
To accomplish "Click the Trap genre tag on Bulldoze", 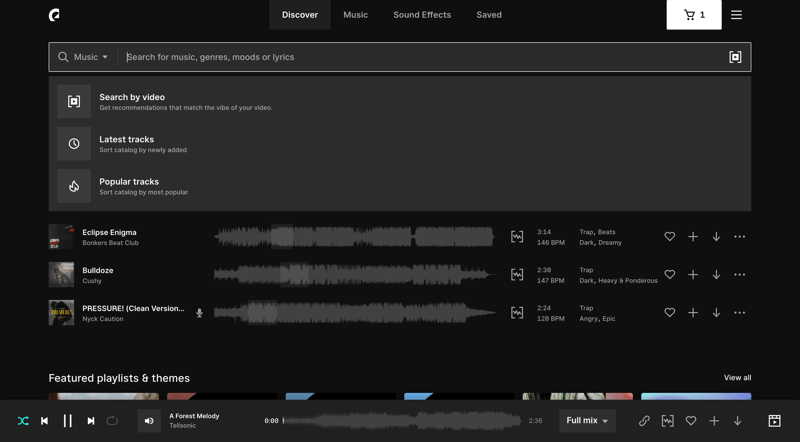I will [586, 270].
